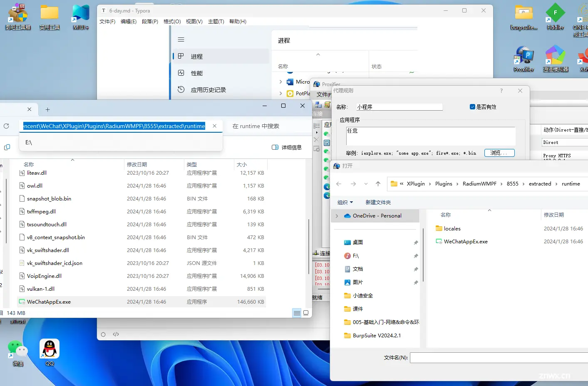588x386 pixels.
Task: Choose E:\ address suggestion
Action: click(x=121, y=142)
